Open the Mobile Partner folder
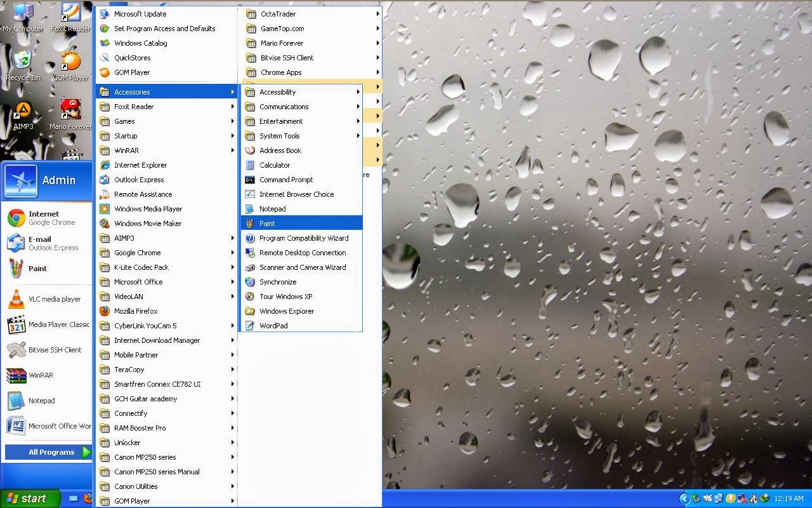This screenshot has width=812, height=508. (x=166, y=355)
